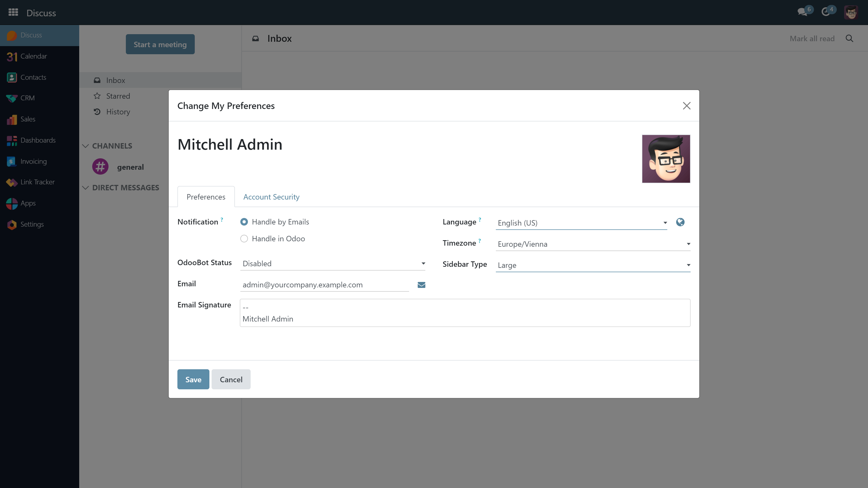Click the globe translate icon beside Language
868x488 pixels.
click(680, 222)
